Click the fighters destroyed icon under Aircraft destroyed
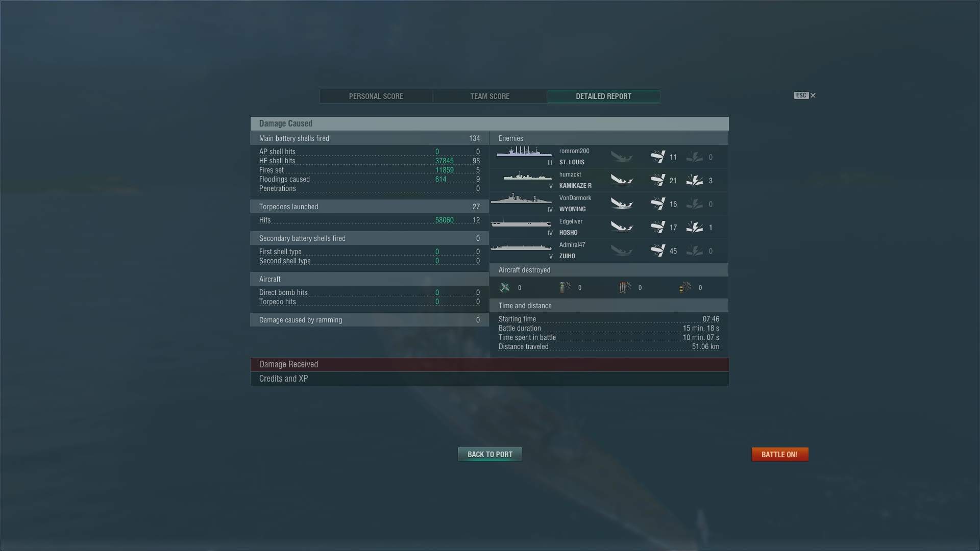The height and width of the screenshot is (551, 980). [x=505, y=288]
